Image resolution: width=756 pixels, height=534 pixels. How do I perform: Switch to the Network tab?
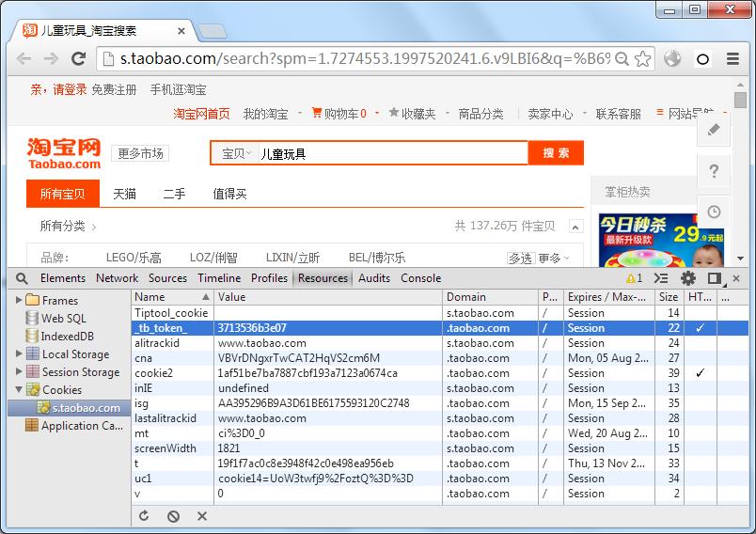pos(117,278)
